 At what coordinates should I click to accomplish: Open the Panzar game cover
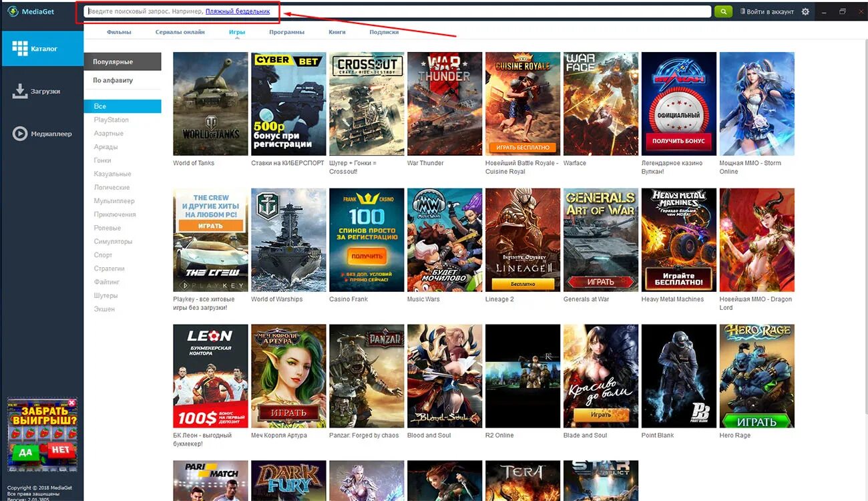367,376
